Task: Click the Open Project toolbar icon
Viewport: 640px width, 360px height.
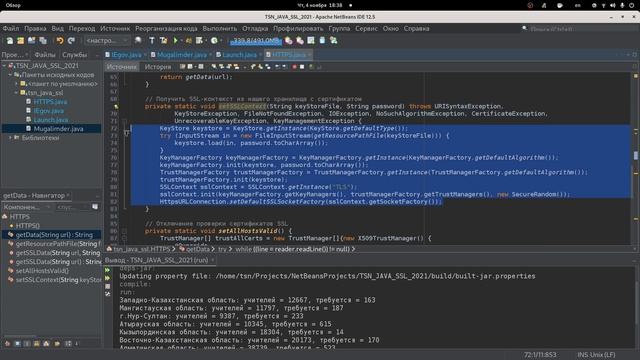Action: click(x=31, y=40)
